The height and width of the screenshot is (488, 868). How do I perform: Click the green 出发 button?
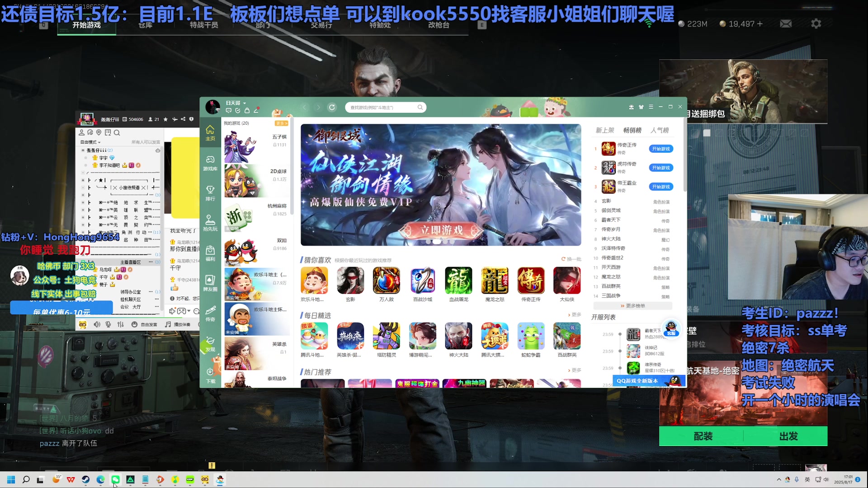[788, 436]
